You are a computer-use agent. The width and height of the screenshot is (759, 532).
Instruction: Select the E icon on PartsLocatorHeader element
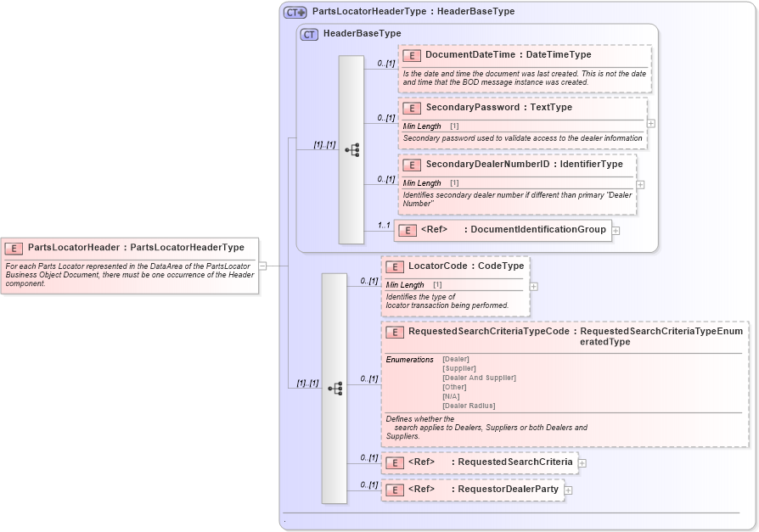click(13, 247)
